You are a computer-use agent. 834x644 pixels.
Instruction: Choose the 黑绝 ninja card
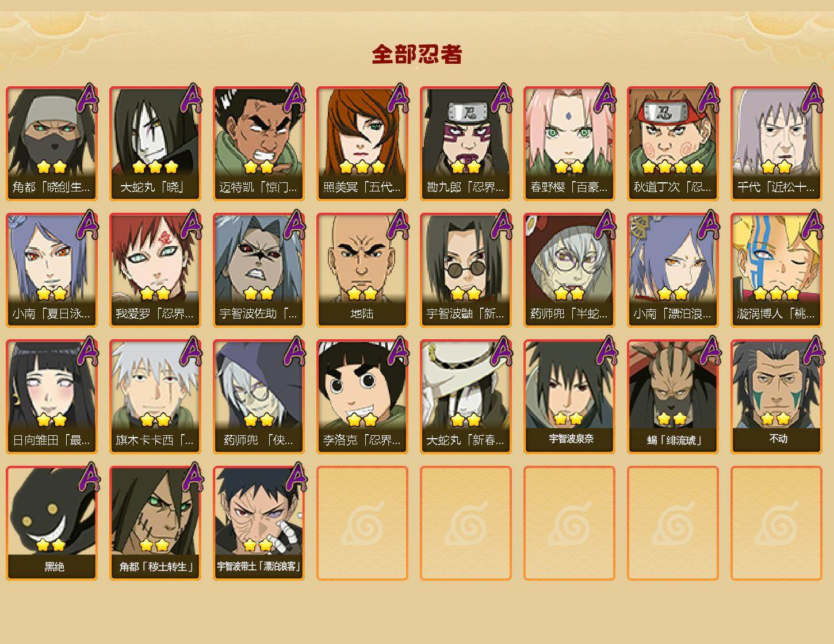tap(51, 523)
